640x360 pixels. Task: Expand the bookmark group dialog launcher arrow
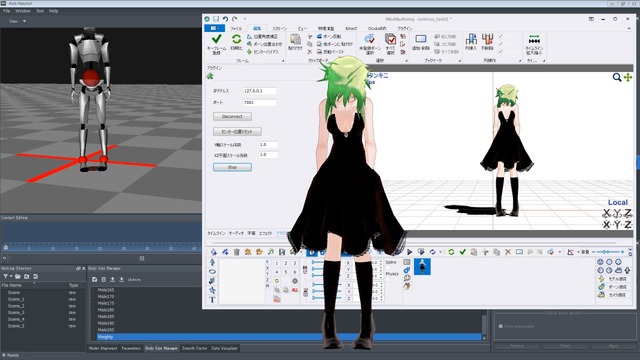[460, 61]
